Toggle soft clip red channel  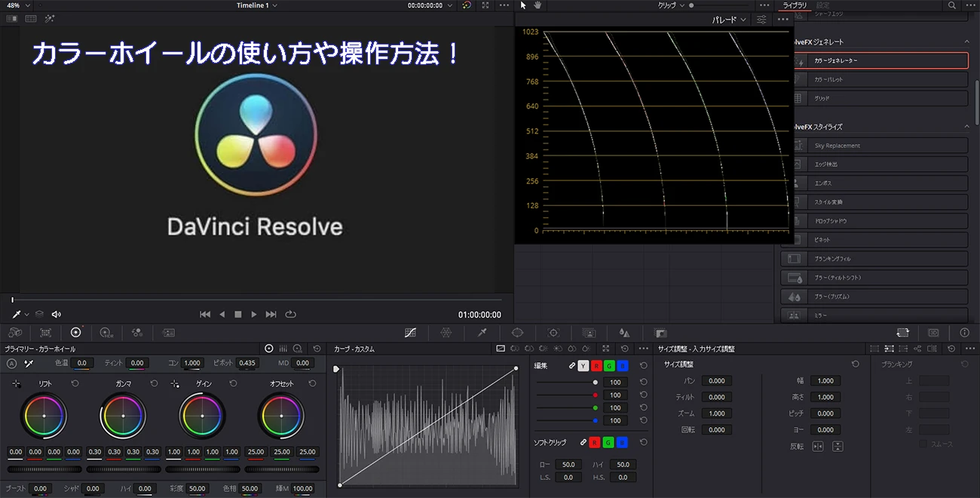coord(596,442)
